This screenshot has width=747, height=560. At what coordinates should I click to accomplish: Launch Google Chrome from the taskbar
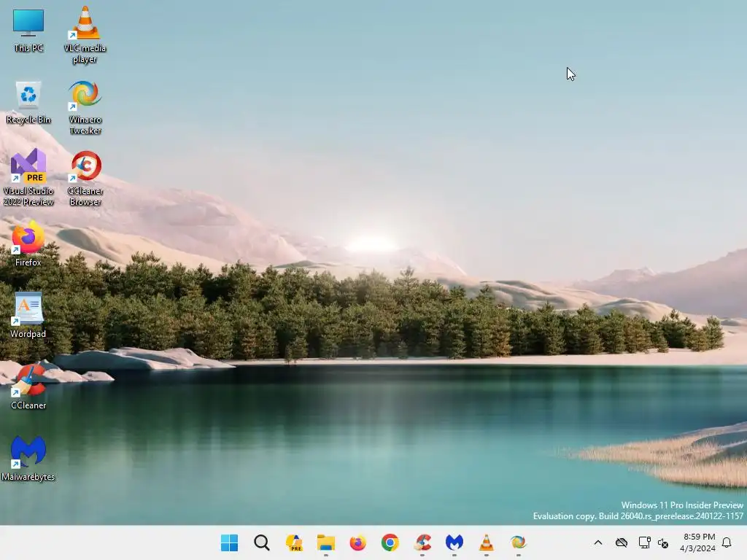(x=390, y=542)
